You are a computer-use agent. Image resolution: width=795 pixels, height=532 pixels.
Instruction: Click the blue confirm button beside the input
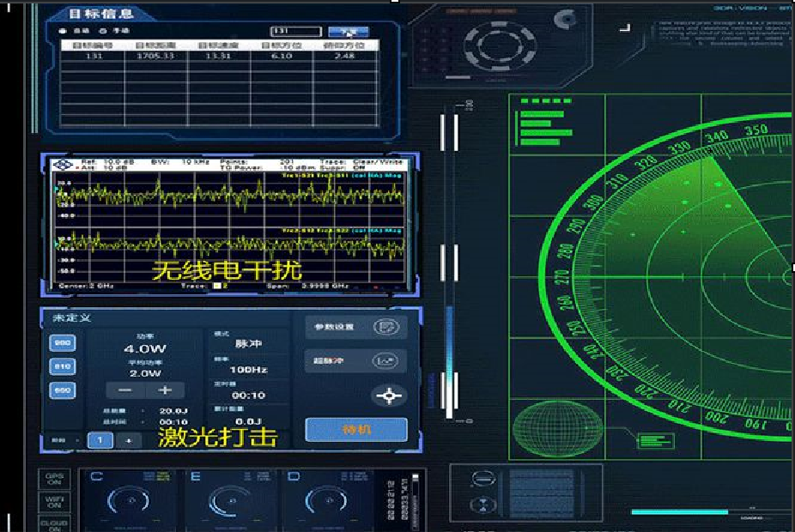click(349, 32)
